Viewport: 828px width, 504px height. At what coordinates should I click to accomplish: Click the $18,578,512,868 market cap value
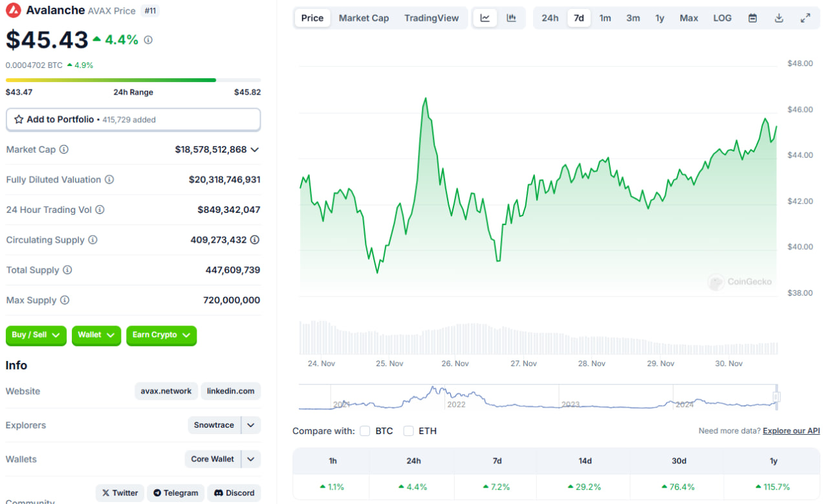[x=211, y=149]
